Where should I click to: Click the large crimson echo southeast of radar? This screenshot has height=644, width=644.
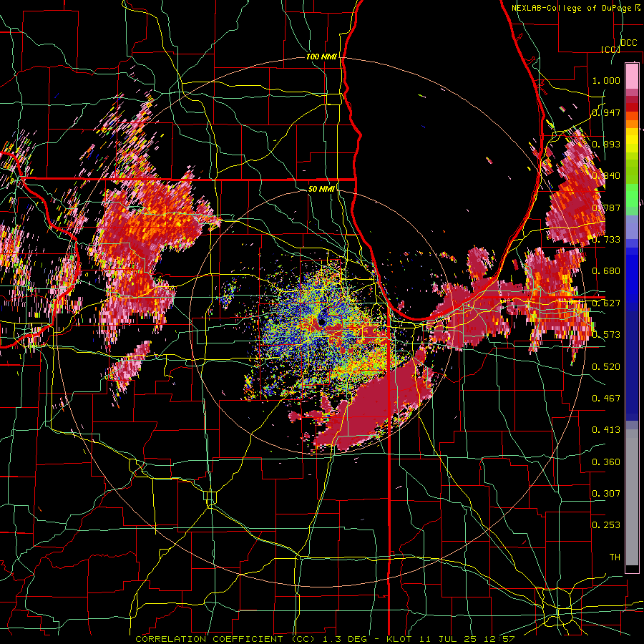370,406
